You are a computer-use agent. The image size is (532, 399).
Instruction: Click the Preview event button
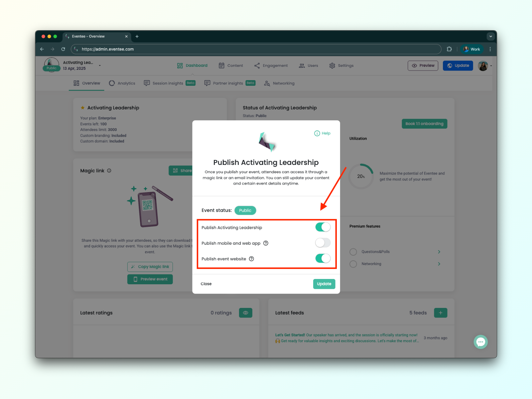click(150, 279)
